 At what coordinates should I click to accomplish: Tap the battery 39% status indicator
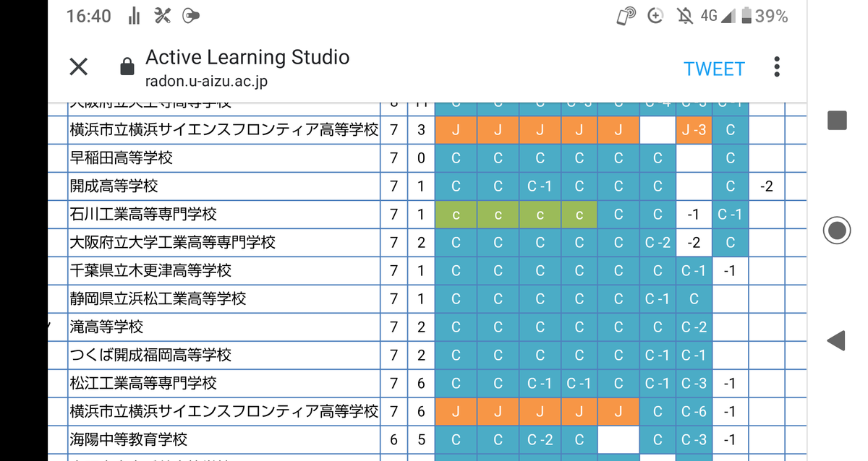coord(764,16)
